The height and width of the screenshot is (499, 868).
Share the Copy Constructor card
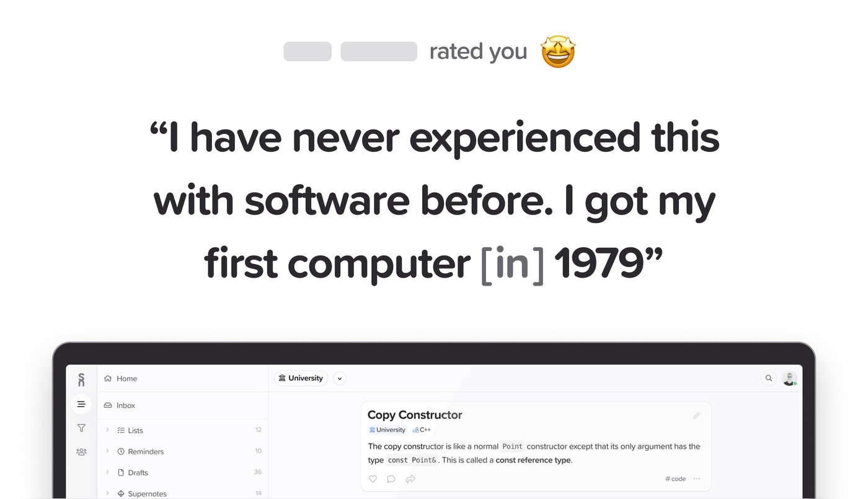tap(410, 479)
